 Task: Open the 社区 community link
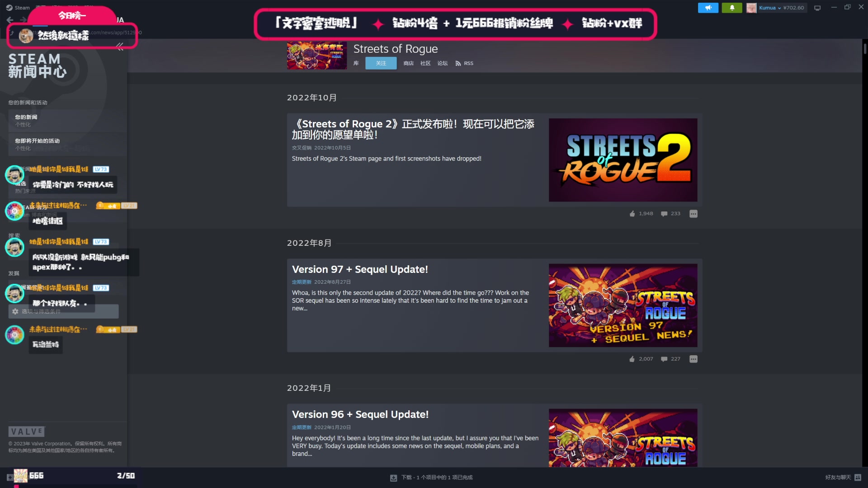[425, 63]
